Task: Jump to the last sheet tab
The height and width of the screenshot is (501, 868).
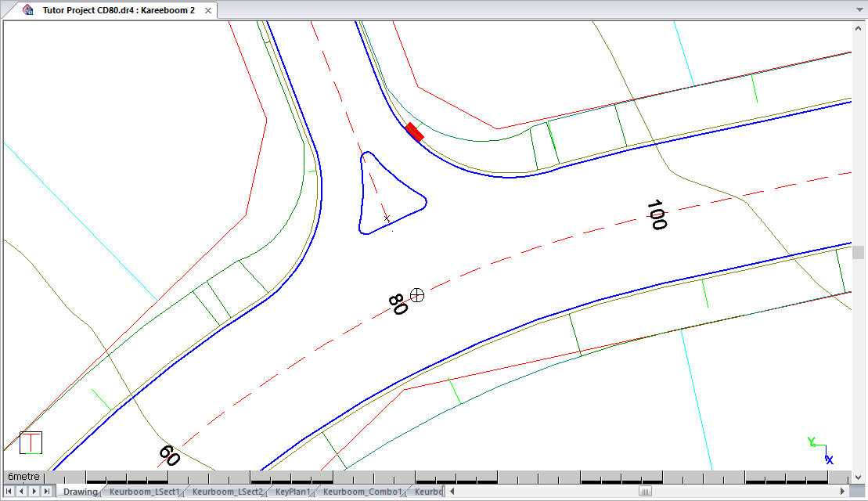Action: pyautogui.click(x=47, y=491)
